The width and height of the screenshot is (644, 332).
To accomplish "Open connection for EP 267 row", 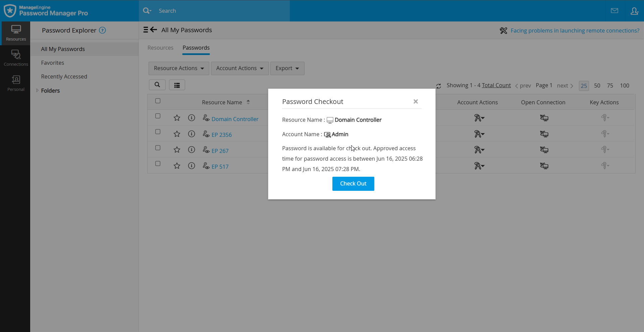I will pyautogui.click(x=544, y=150).
